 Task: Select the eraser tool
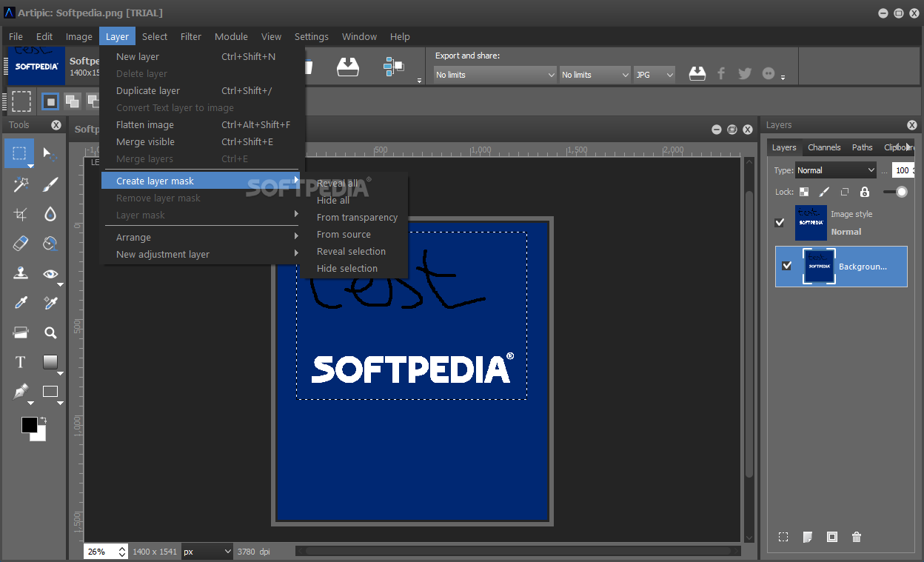[21, 244]
